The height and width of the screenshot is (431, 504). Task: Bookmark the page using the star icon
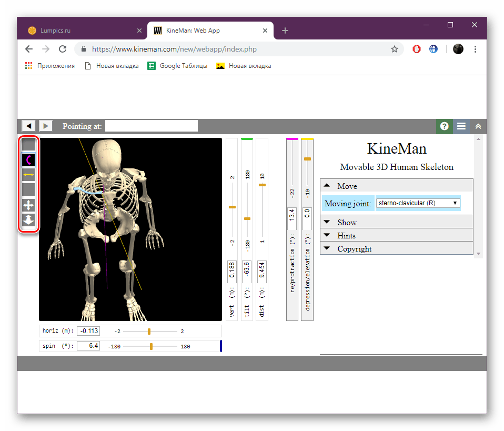(395, 48)
